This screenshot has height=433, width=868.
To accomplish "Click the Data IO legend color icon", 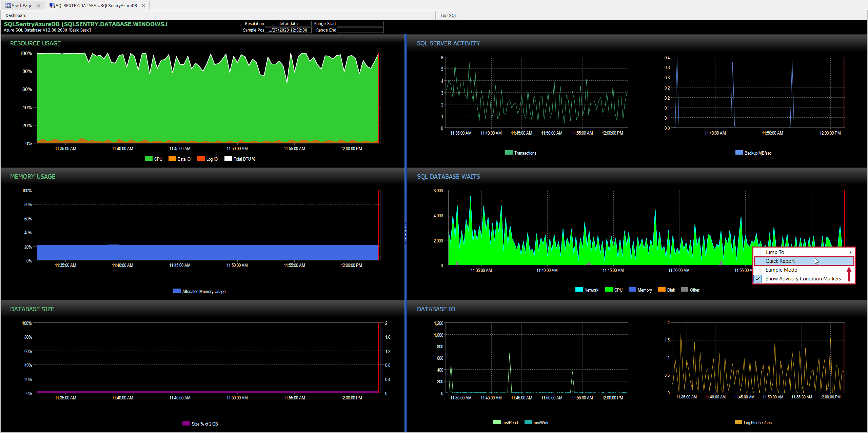I will click(172, 159).
